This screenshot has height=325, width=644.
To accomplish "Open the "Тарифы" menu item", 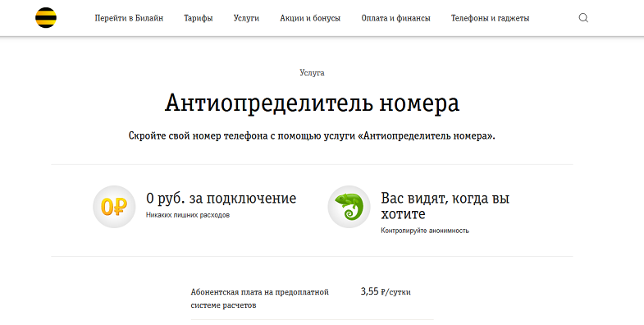I will (x=199, y=18).
